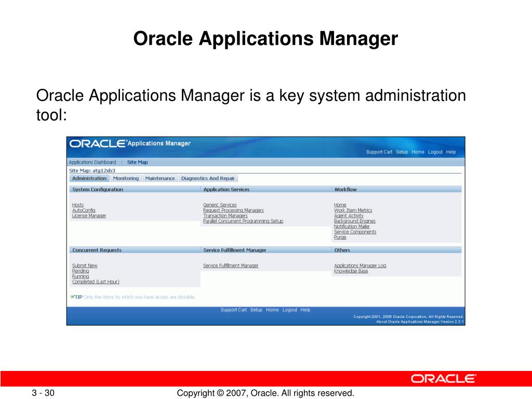Click the red Oracle logo in slide footer
Viewport: 532px width, 399px height.
tap(444, 379)
